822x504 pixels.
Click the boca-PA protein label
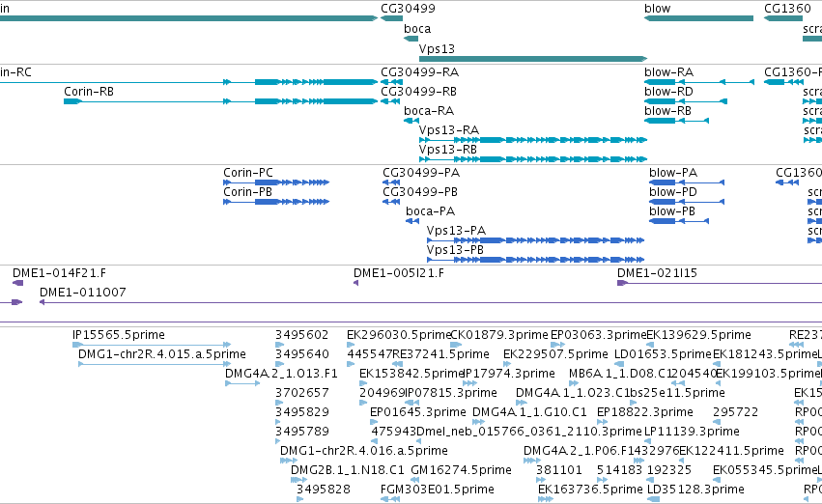pos(431,211)
